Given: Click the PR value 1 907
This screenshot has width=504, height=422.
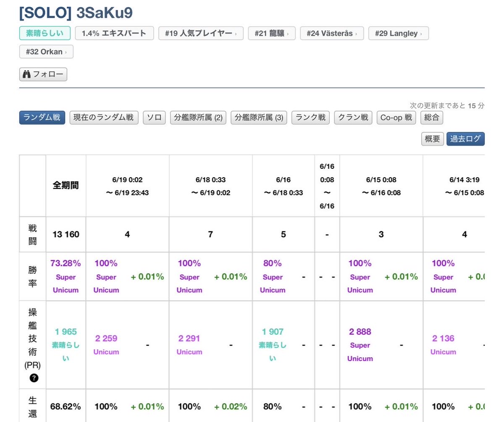Looking at the screenshot, I should click(x=273, y=332).
